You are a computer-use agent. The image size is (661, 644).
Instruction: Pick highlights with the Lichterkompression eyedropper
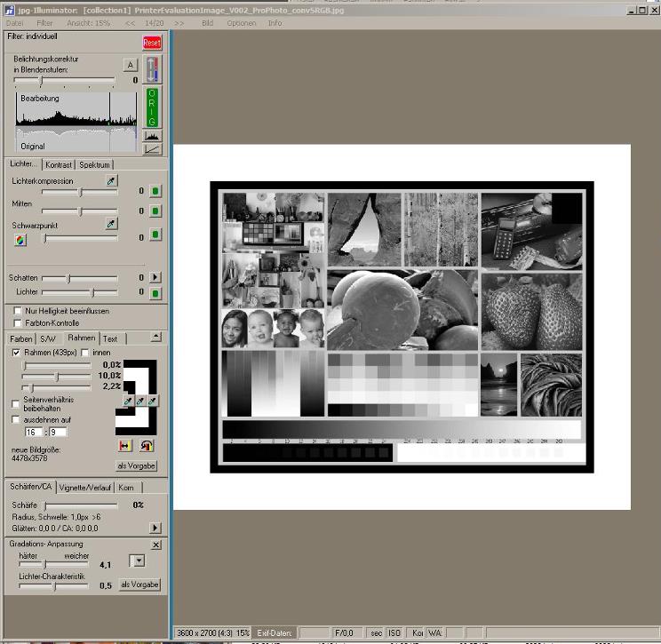pyautogui.click(x=111, y=181)
